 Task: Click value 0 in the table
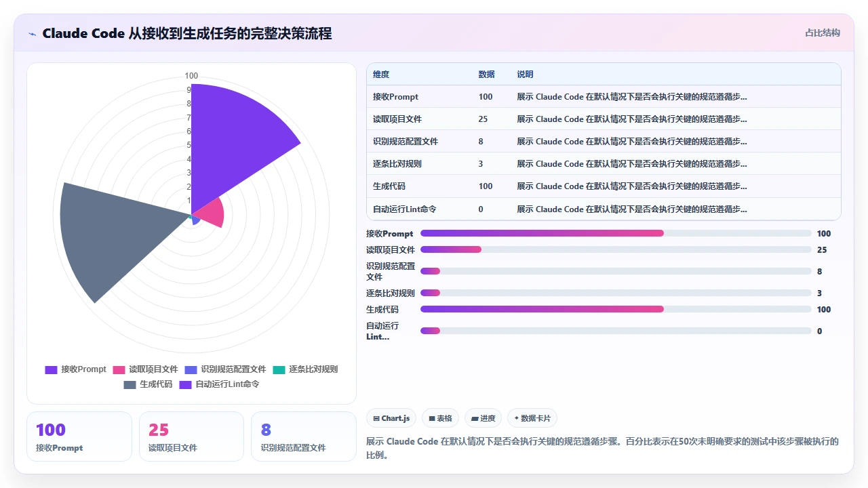[481, 209]
